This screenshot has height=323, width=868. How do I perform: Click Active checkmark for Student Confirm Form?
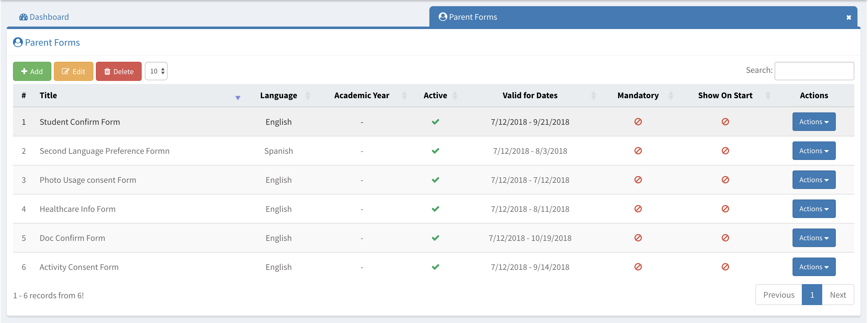pyautogui.click(x=435, y=122)
